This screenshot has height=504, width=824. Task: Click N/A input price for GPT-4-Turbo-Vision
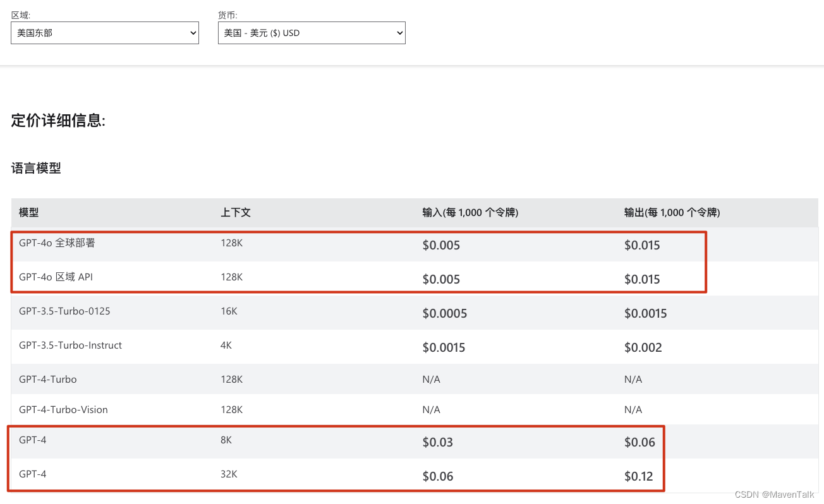tap(431, 409)
